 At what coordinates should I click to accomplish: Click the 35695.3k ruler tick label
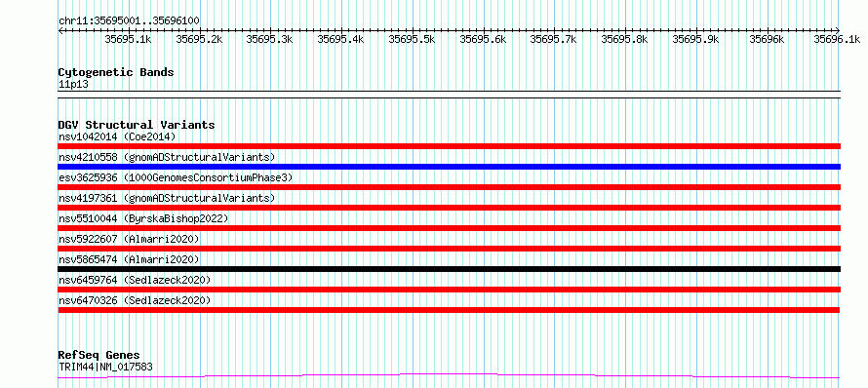click(269, 39)
